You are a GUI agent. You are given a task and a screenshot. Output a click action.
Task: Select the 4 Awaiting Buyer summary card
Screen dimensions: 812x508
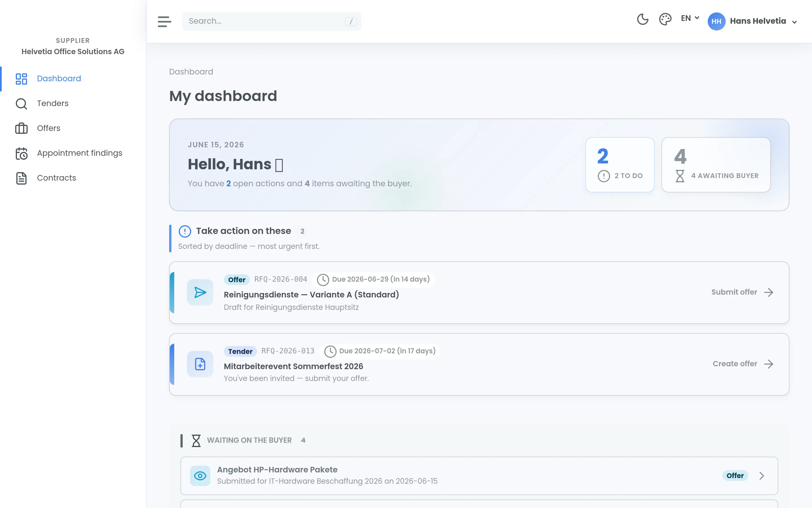[x=716, y=165]
